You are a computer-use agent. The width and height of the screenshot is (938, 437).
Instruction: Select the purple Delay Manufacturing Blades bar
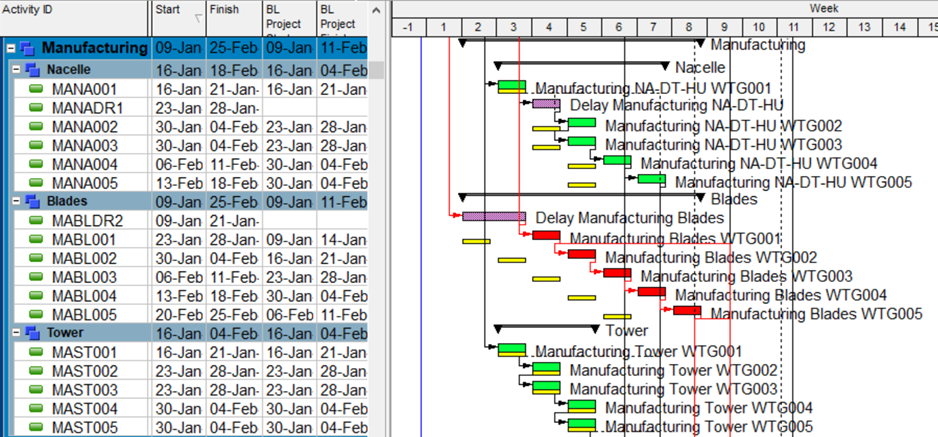494,216
